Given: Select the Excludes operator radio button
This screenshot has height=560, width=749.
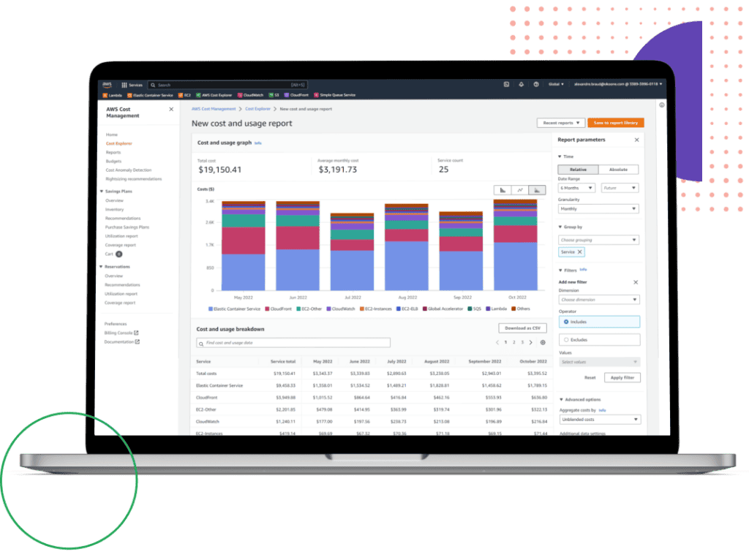Looking at the screenshot, I should click(x=566, y=340).
